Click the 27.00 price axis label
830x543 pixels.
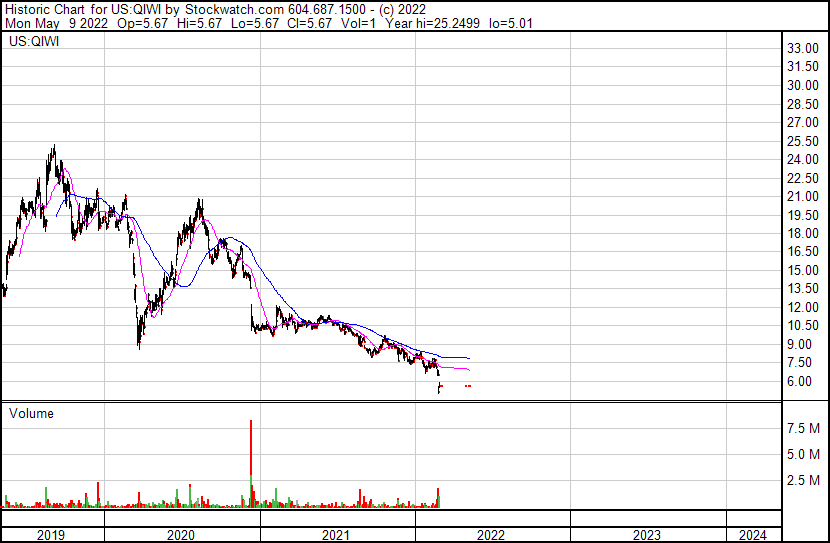(803, 122)
